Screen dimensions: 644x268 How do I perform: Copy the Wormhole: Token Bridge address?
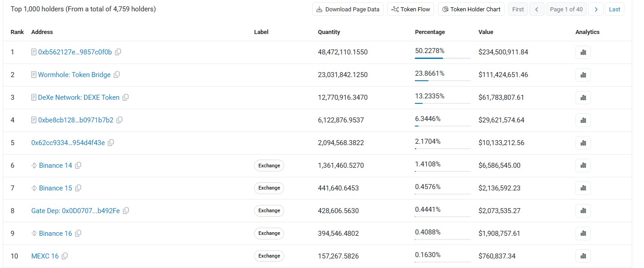[x=117, y=75]
